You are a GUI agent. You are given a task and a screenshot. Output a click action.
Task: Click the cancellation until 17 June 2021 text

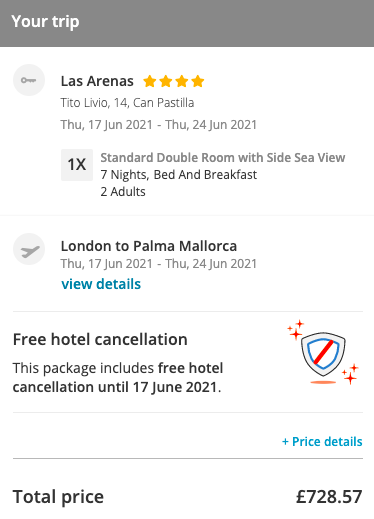117,387
